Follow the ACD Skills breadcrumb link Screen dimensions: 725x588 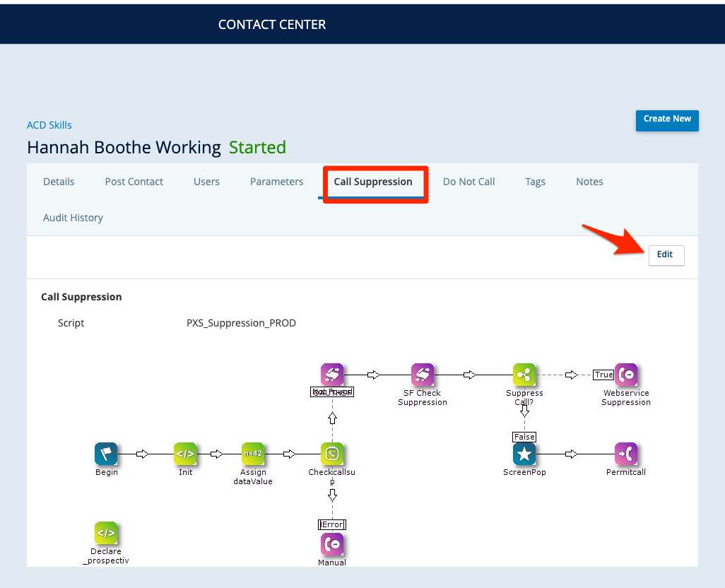tap(49, 125)
